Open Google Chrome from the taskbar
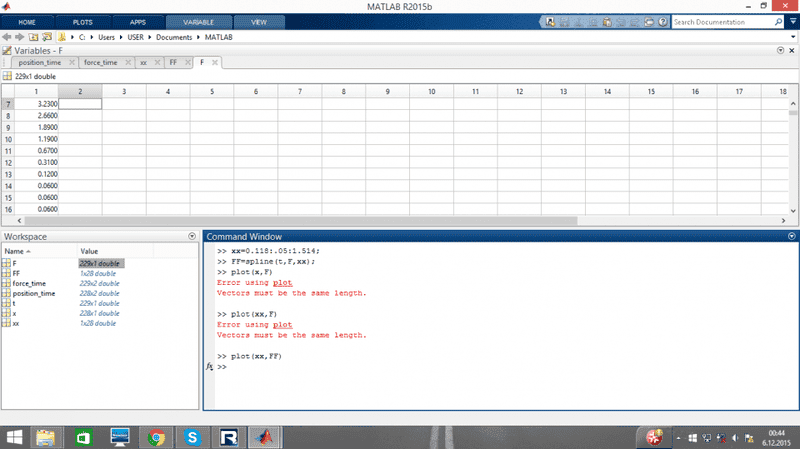The image size is (800, 449). [x=156, y=437]
